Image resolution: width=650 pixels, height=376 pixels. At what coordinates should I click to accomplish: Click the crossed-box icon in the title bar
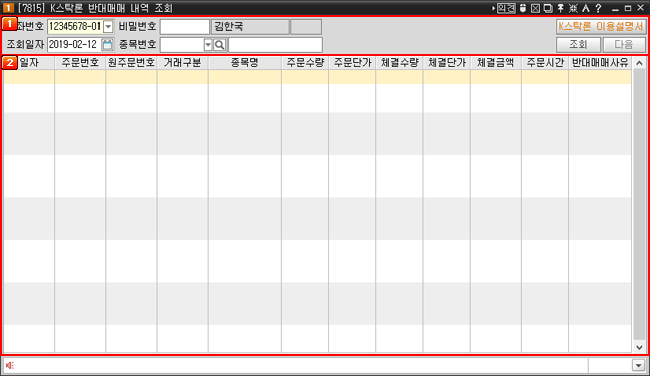pyautogui.click(x=535, y=8)
